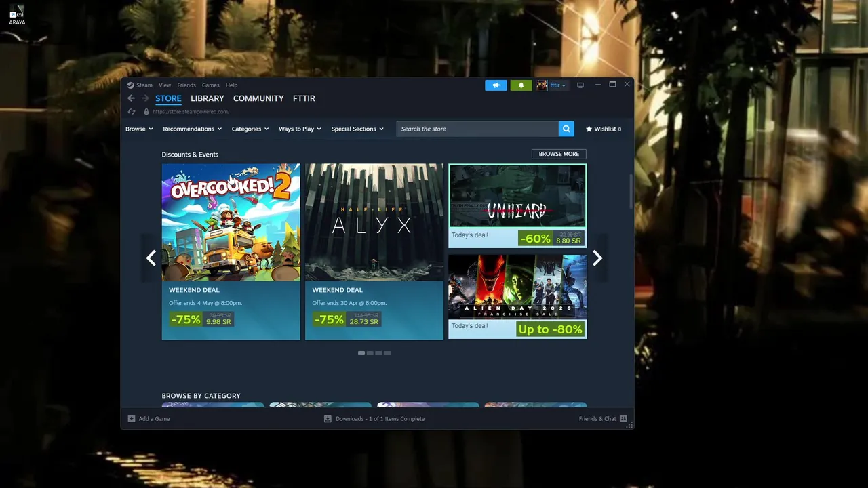Reload the store page
The image size is (868, 488).
[132, 112]
